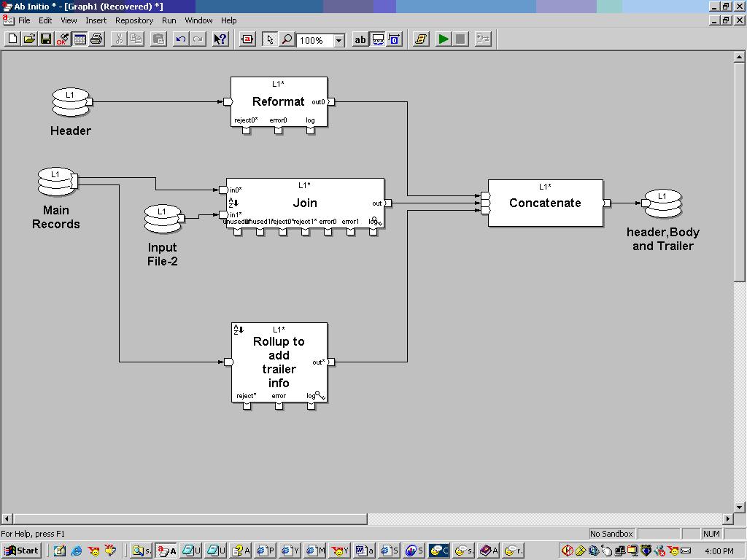
Task: Click the context Help question-mark icon
Action: point(219,39)
